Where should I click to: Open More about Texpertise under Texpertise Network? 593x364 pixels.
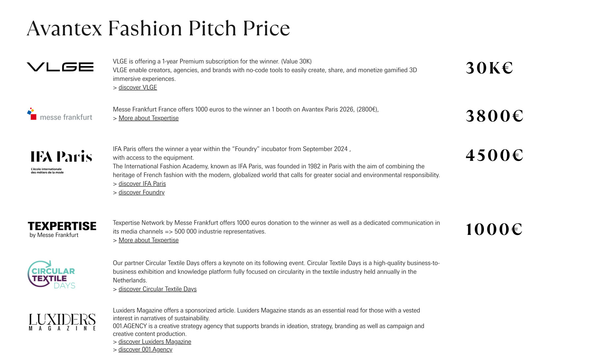149,240
